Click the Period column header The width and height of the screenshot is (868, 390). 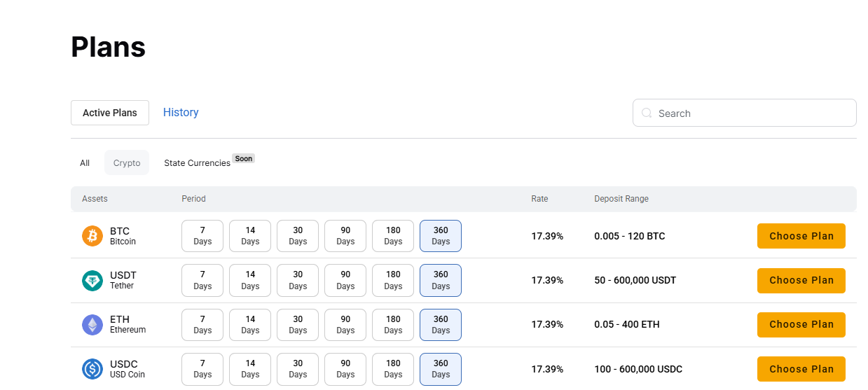click(x=193, y=199)
